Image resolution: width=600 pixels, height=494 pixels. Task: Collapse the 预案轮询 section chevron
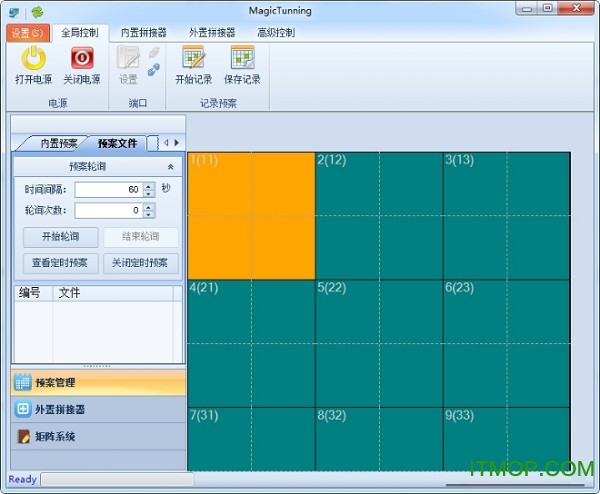[171, 166]
